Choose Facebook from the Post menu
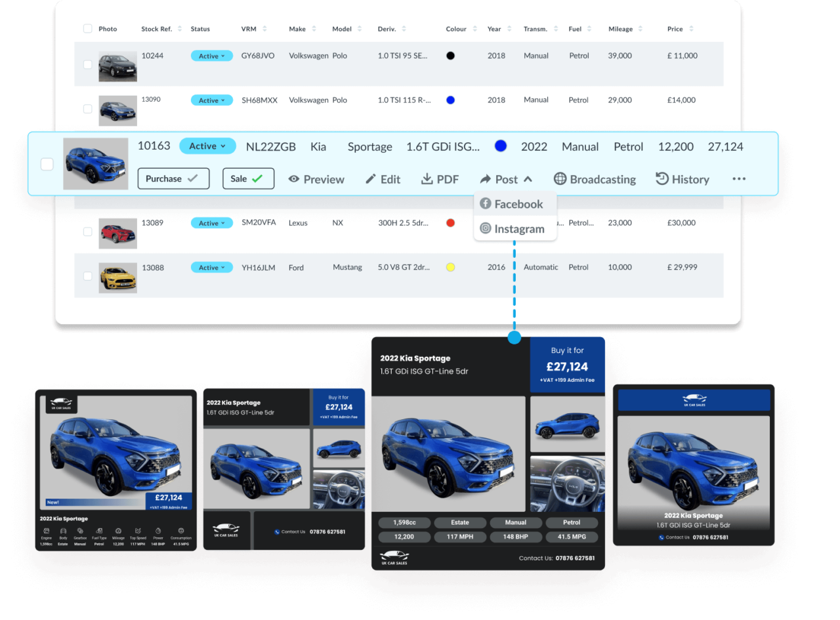 pos(515,204)
